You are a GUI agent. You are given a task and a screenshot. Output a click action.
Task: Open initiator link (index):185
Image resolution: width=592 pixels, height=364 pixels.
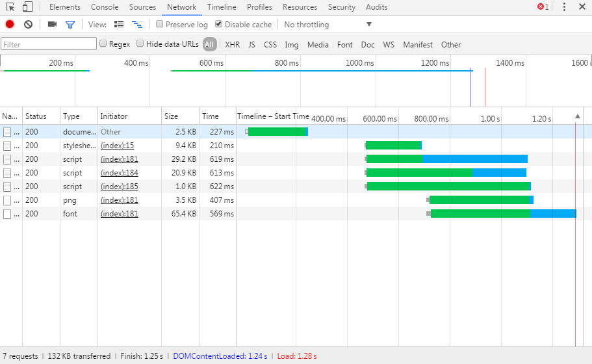(120, 187)
